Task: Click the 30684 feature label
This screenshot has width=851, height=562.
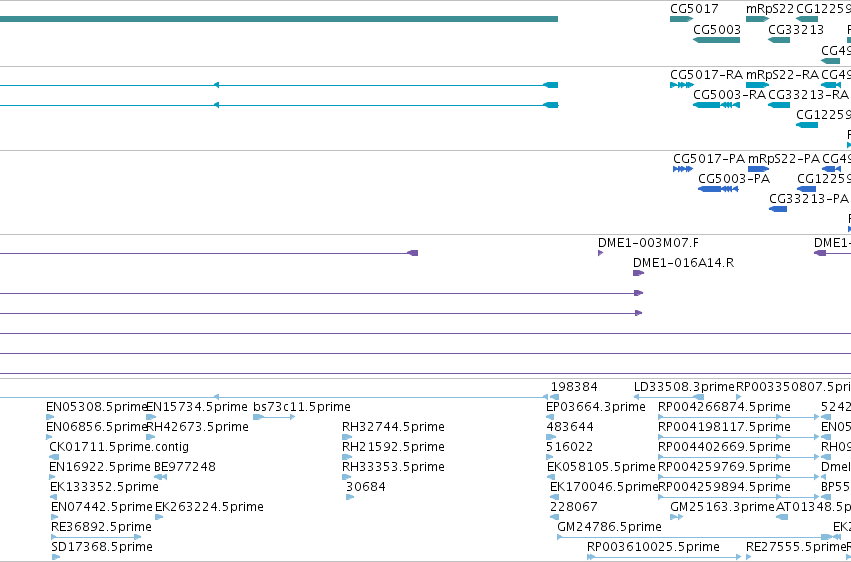Action: 366,487
